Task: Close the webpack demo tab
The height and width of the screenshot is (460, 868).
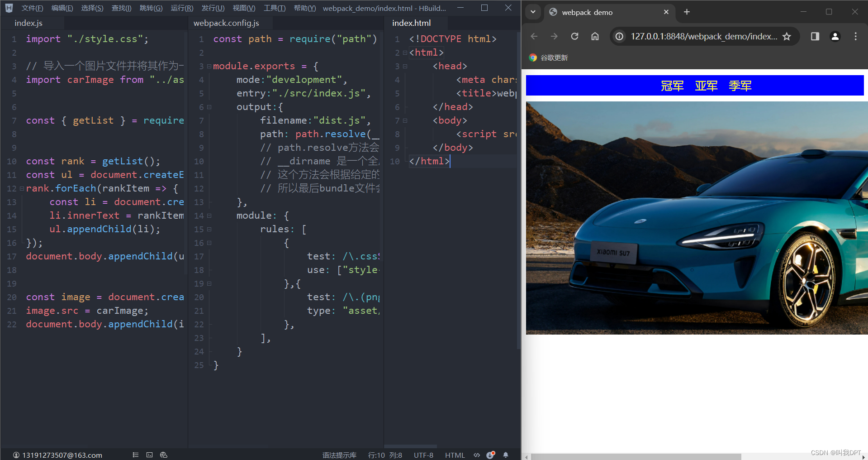Action: 666,12
